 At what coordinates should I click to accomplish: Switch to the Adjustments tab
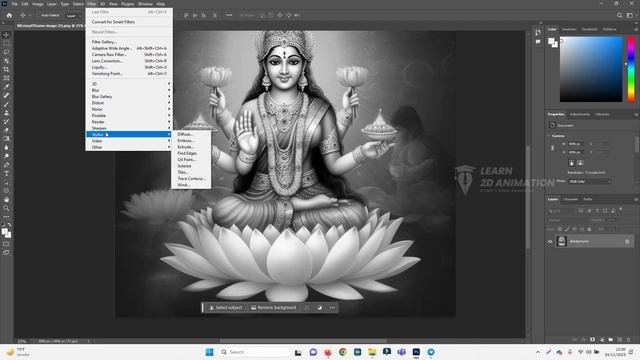tap(580, 114)
